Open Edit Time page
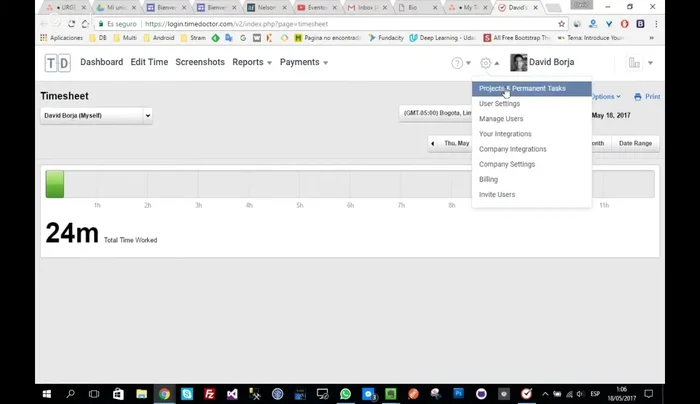The image size is (700, 404). click(x=149, y=62)
